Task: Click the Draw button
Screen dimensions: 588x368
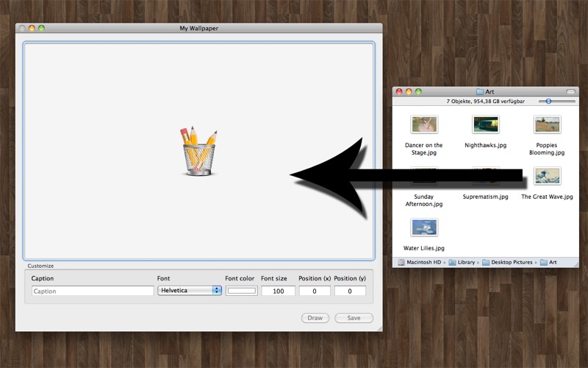Action: click(x=315, y=318)
